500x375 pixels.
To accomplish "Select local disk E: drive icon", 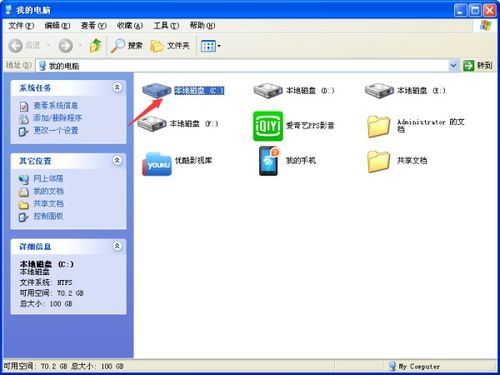I will [379, 91].
